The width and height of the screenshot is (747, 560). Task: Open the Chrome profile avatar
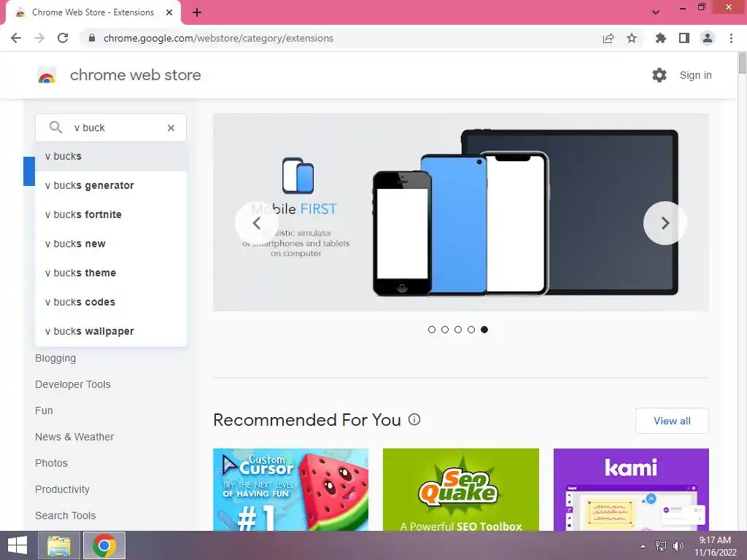point(708,38)
